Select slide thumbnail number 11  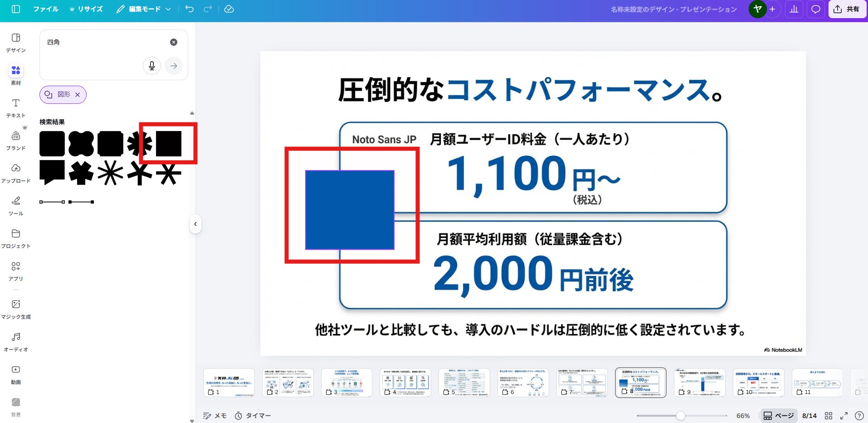[x=817, y=382]
